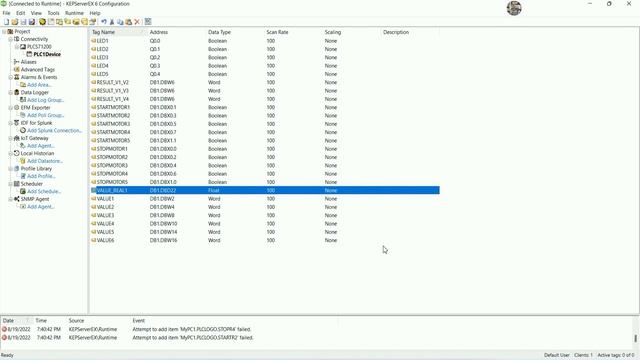The image size is (640, 360).
Task: Collapse the IDF for Splunk node
Action: [11, 123]
